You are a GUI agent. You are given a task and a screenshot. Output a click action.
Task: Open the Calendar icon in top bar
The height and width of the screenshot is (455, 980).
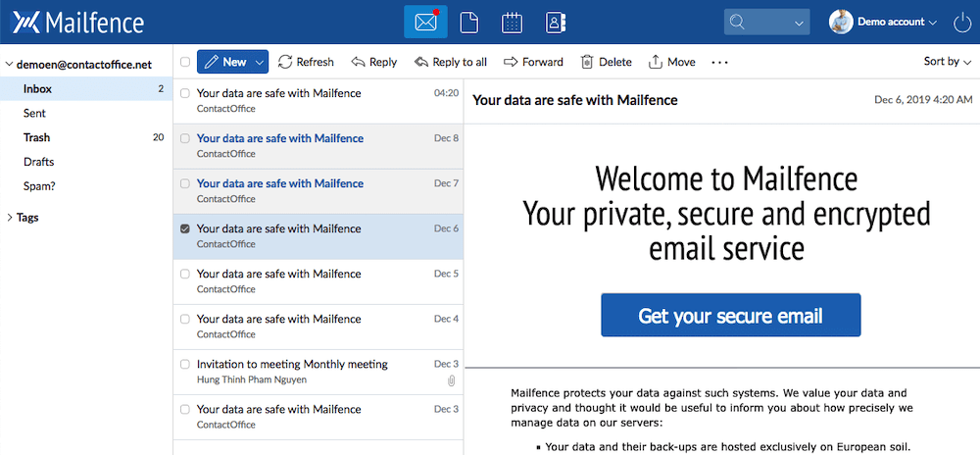point(512,22)
